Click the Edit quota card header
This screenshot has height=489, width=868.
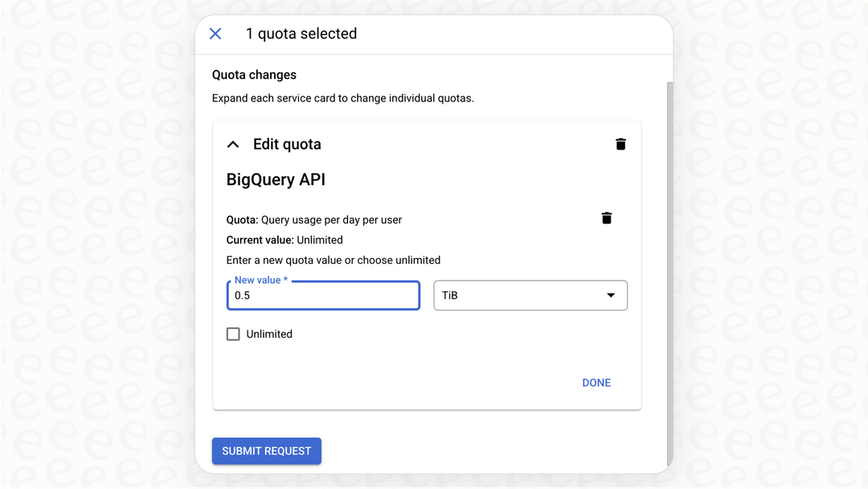(287, 144)
